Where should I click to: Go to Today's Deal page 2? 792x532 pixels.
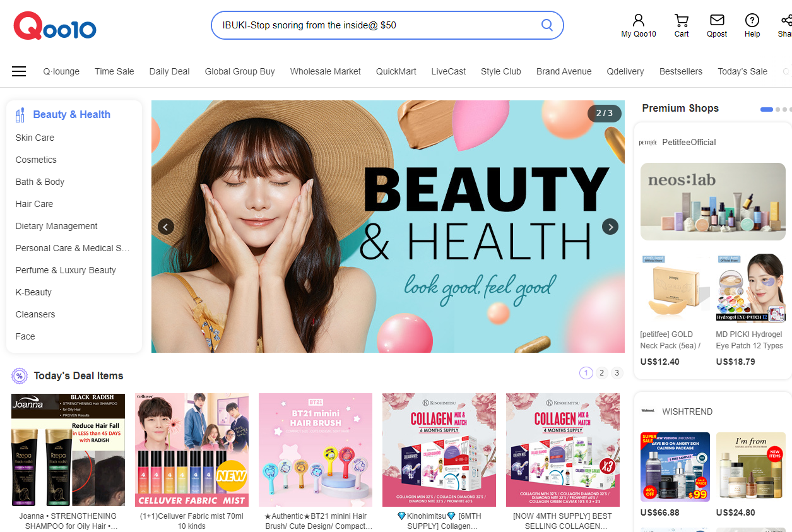tap(601, 373)
